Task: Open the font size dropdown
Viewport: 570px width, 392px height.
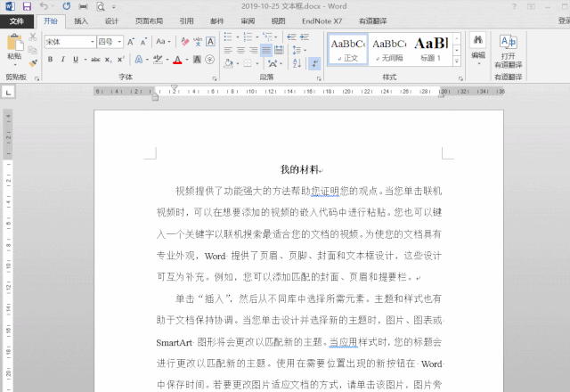Action: [119, 42]
